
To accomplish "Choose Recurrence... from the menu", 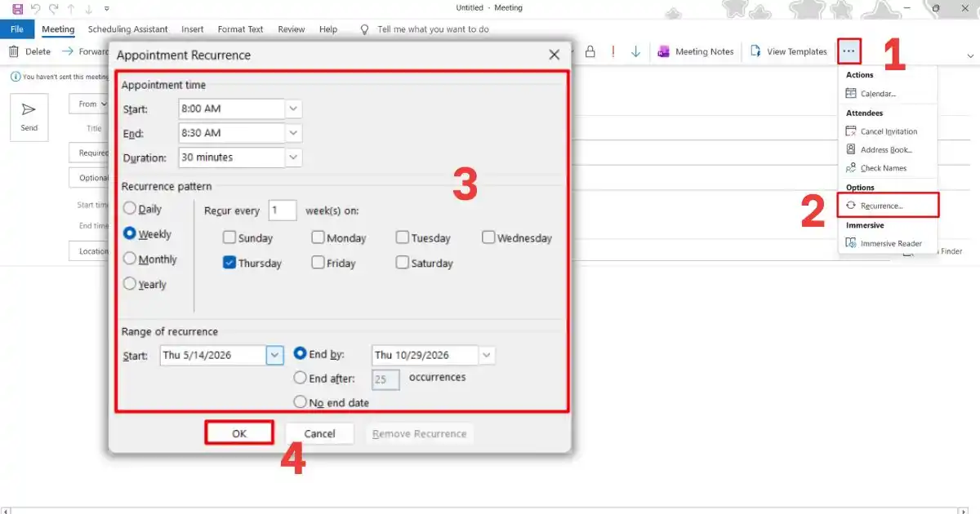I will 889,206.
